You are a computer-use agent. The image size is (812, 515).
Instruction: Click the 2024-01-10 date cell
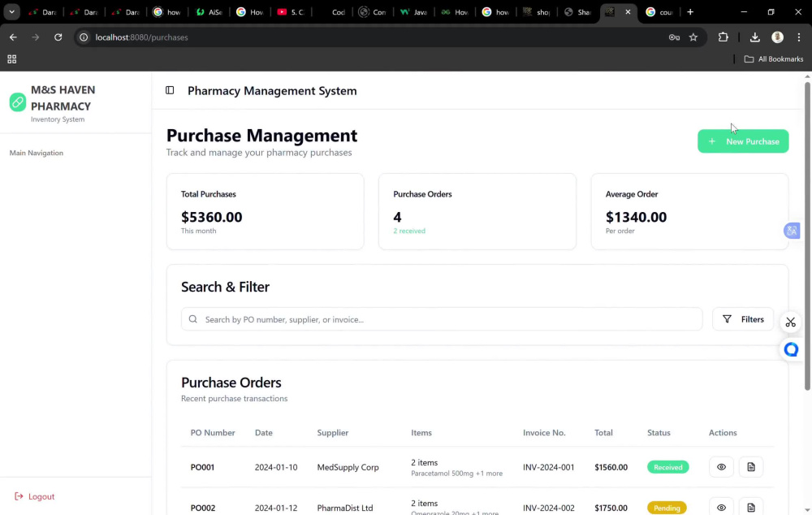[276, 467]
